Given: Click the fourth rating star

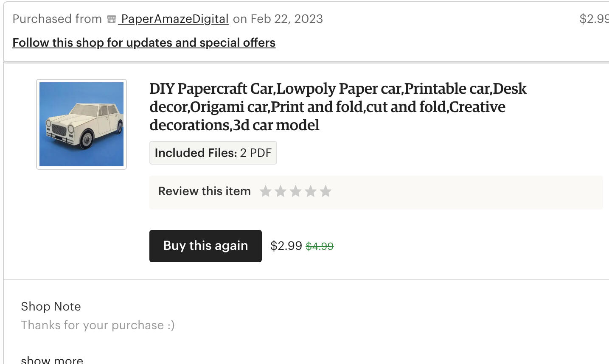Looking at the screenshot, I should 311,191.
